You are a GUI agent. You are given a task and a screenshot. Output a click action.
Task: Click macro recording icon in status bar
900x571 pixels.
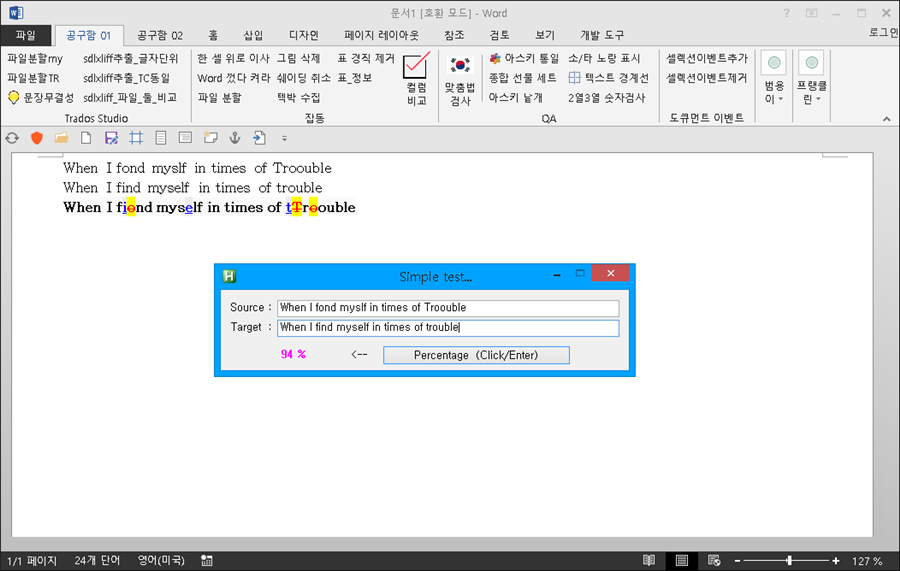coord(207,561)
